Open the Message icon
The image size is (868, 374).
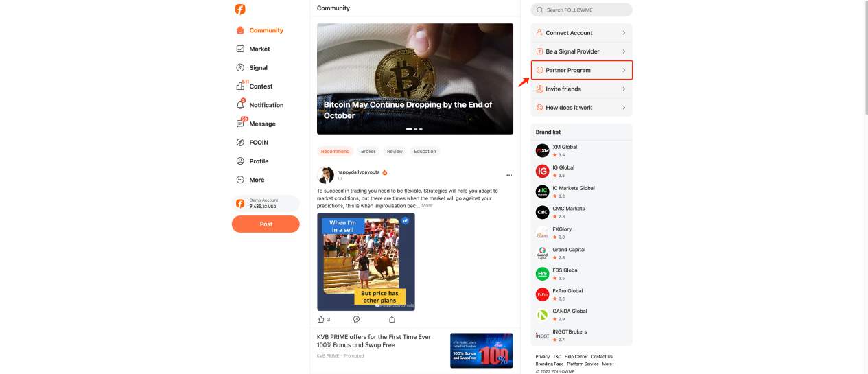tap(241, 123)
